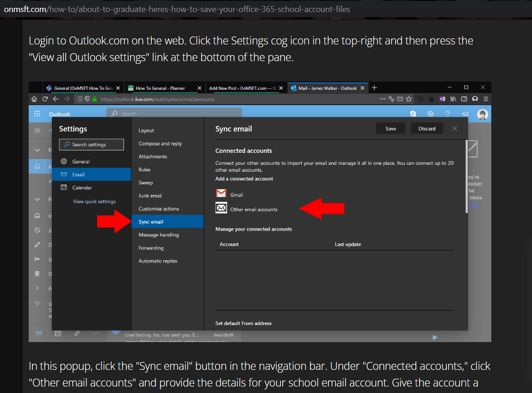Close the Settings dialog with X
The height and width of the screenshot is (393, 532).
(455, 128)
